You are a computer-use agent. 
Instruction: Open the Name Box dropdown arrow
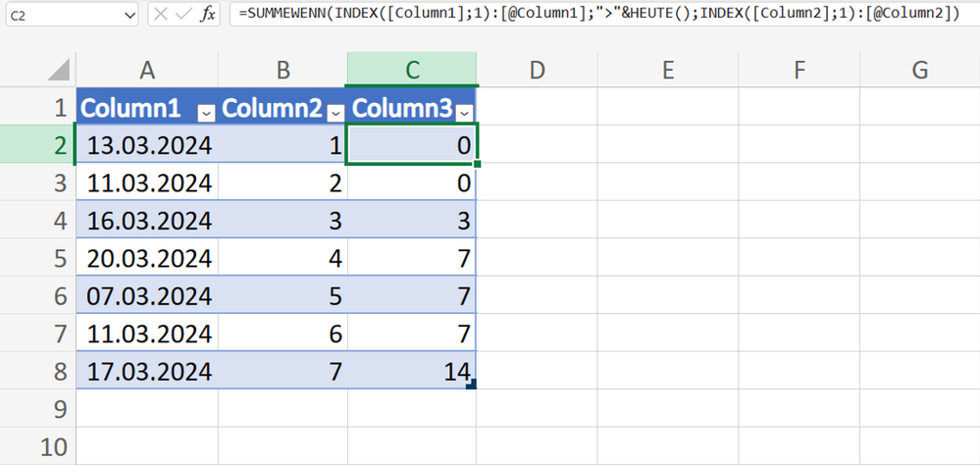click(130, 16)
